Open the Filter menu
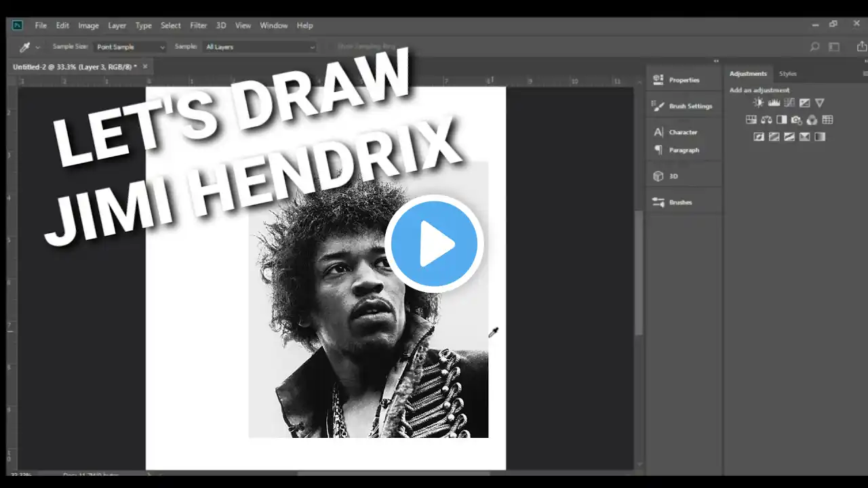 (x=199, y=26)
